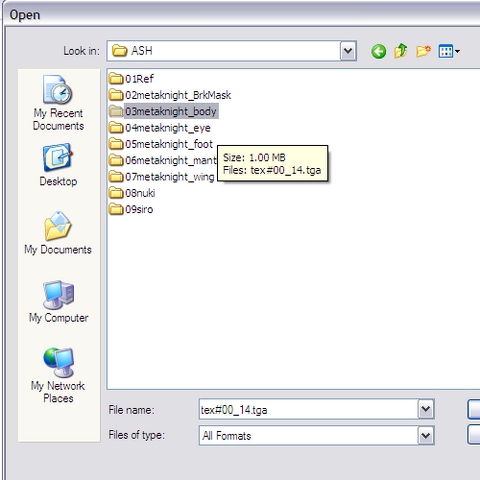
Task: Click the ASH folder in Look in box
Action: click(132, 51)
